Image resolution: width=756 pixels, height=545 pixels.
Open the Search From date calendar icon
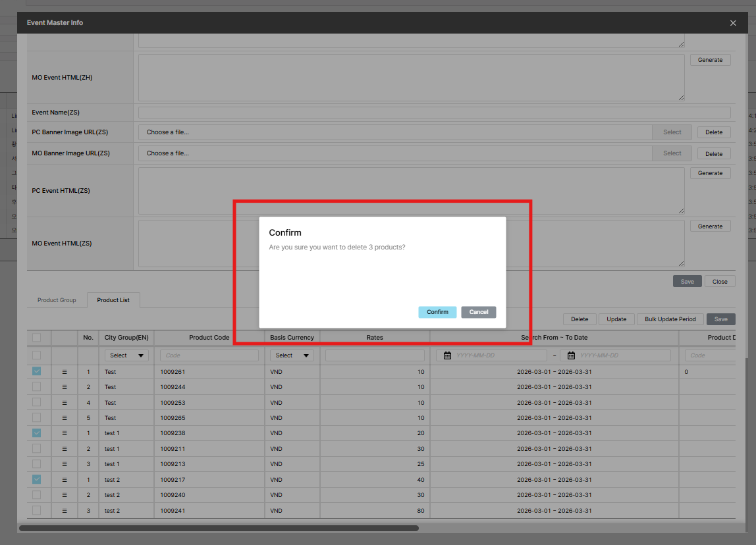pyautogui.click(x=447, y=355)
